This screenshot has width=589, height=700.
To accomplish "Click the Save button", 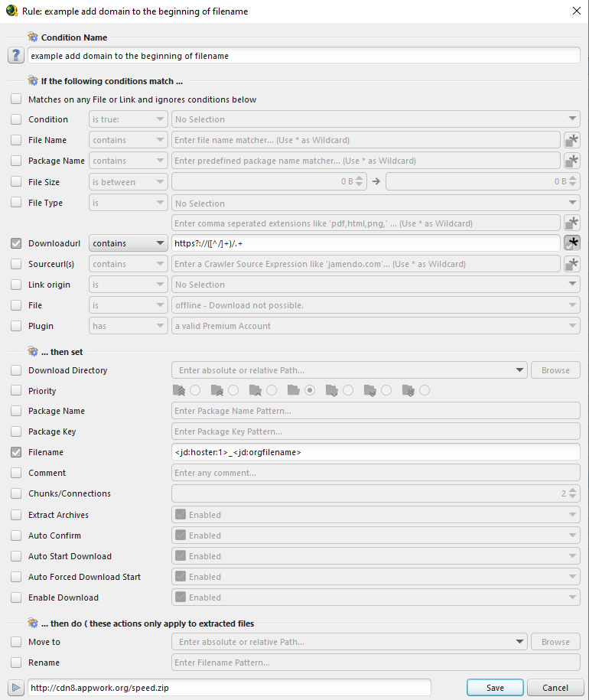I will coord(496,688).
